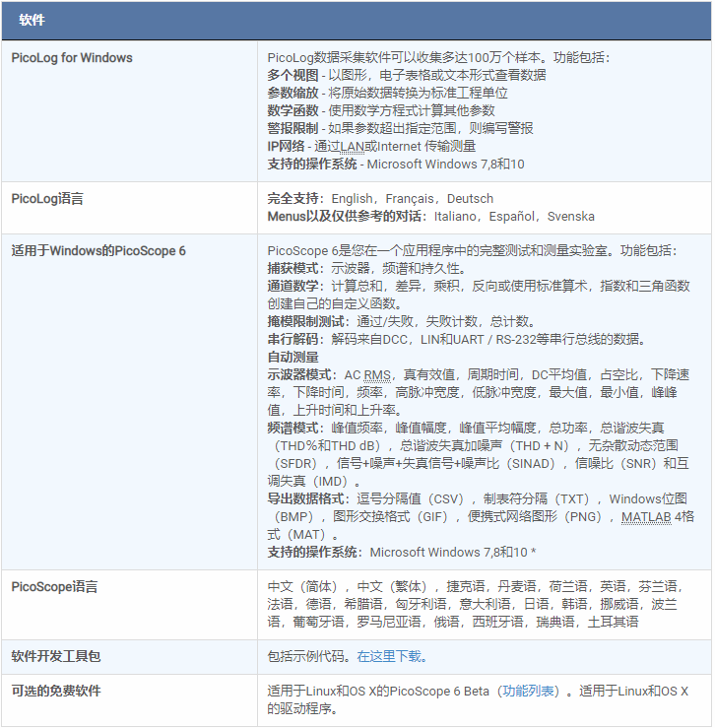The width and height of the screenshot is (715, 728).
Task: Click the underlined LAN abbreviation
Action: click(x=352, y=147)
